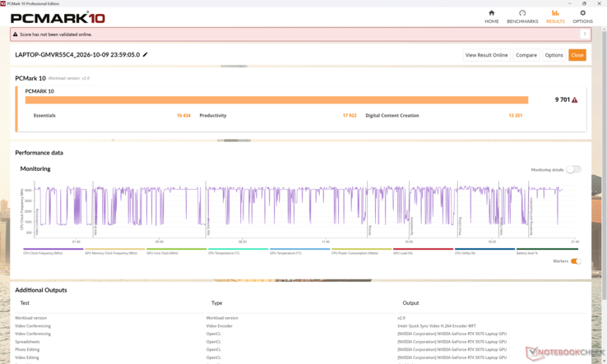Open the Home icon in top navigation

click(x=491, y=13)
